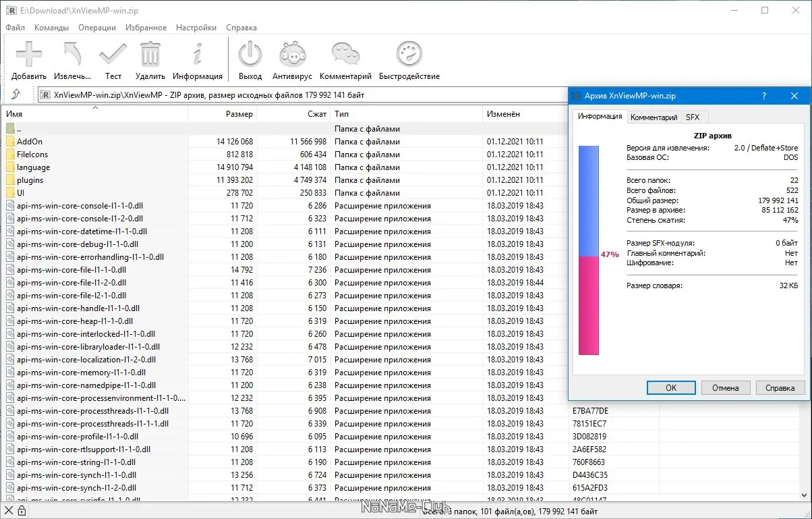This screenshot has height=519, width=812.
Task: Open the Операции menu
Action: [97, 28]
